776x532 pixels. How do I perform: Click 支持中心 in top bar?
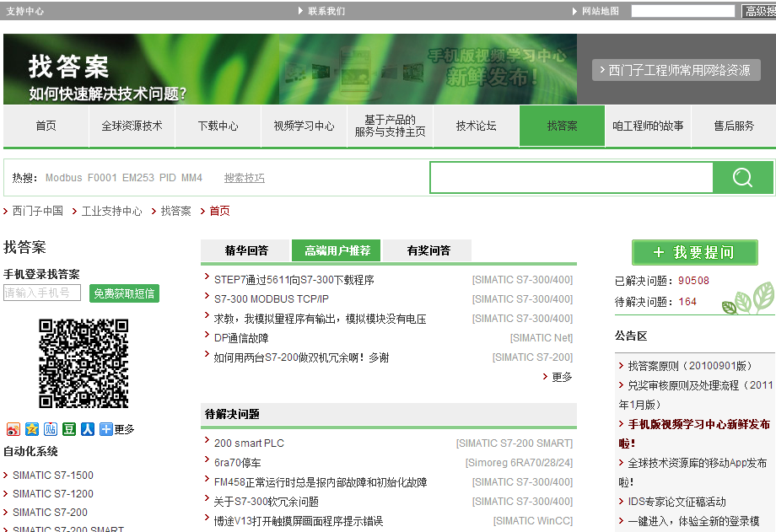(x=24, y=11)
